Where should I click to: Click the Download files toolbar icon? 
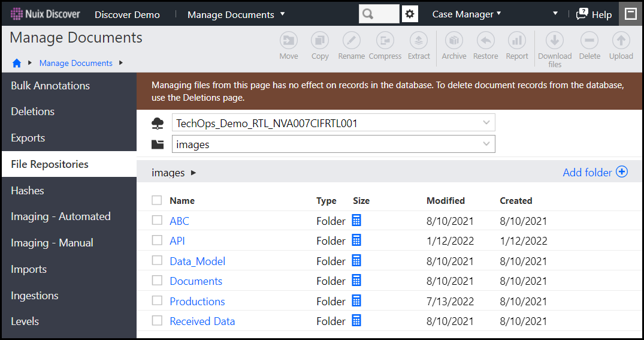tap(555, 41)
